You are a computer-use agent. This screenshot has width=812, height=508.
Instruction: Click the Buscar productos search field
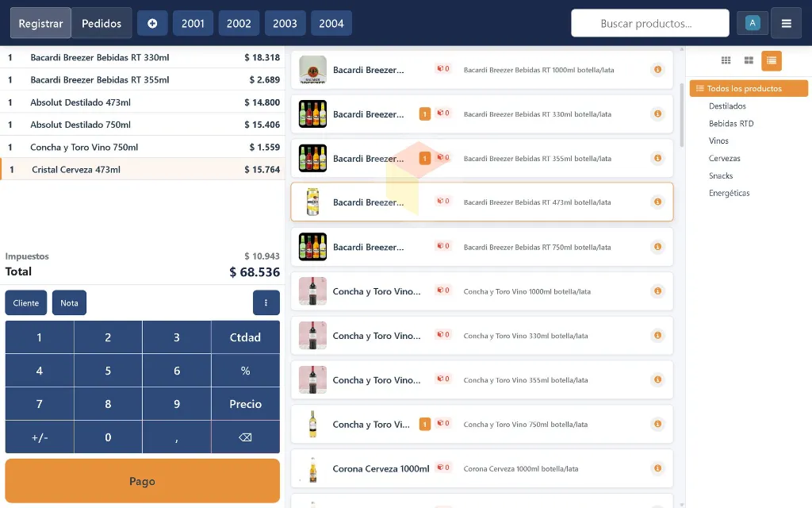650,23
